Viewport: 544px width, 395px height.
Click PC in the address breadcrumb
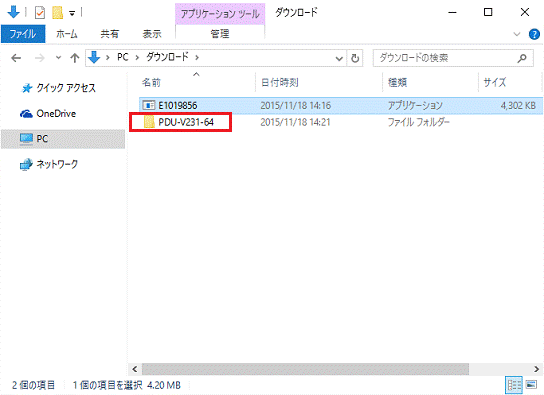pos(122,57)
